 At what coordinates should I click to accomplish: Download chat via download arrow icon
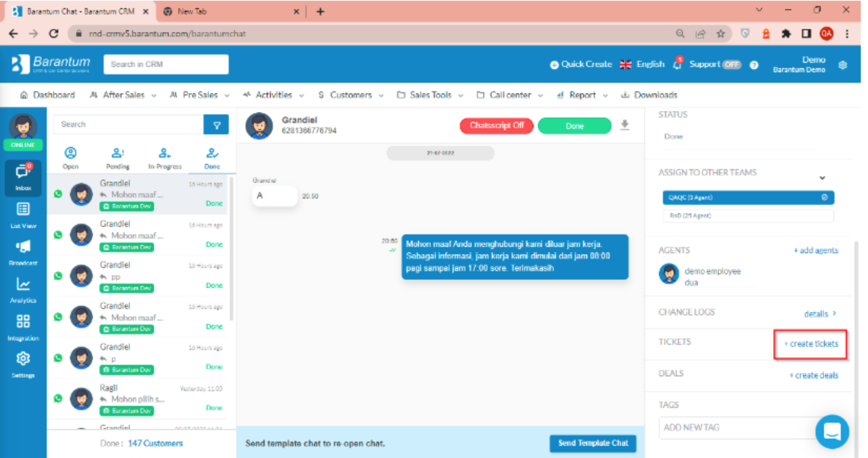pos(625,125)
